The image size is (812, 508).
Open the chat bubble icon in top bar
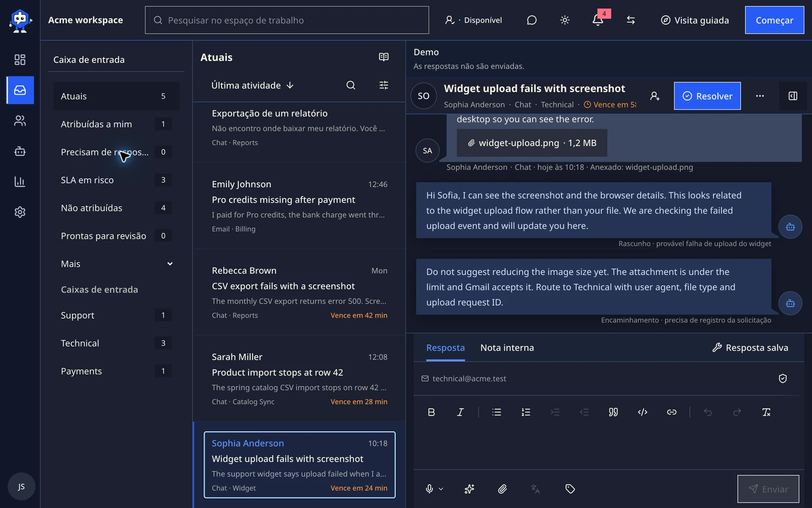pyautogui.click(x=532, y=20)
